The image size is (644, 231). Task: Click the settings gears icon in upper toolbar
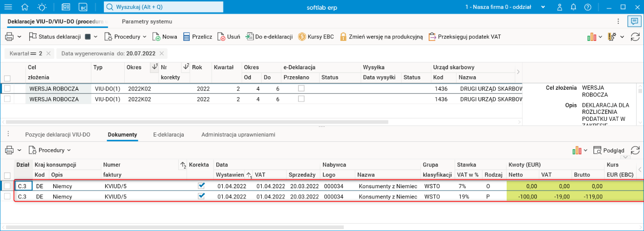coord(612,37)
